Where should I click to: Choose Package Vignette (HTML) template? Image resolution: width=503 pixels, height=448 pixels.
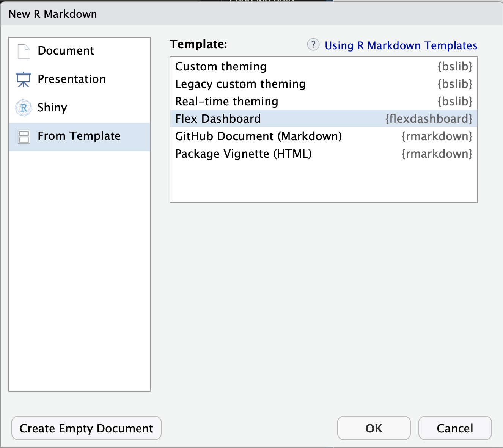(x=324, y=154)
